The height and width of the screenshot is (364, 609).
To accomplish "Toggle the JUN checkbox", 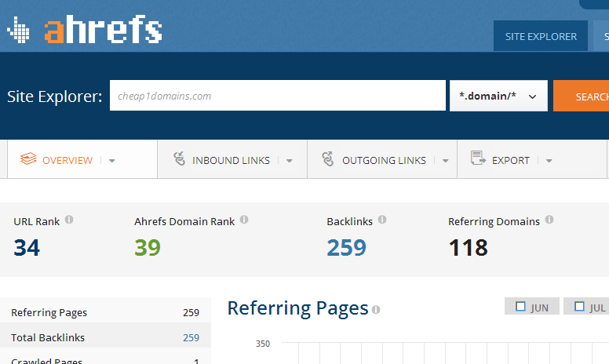I will click(x=520, y=307).
